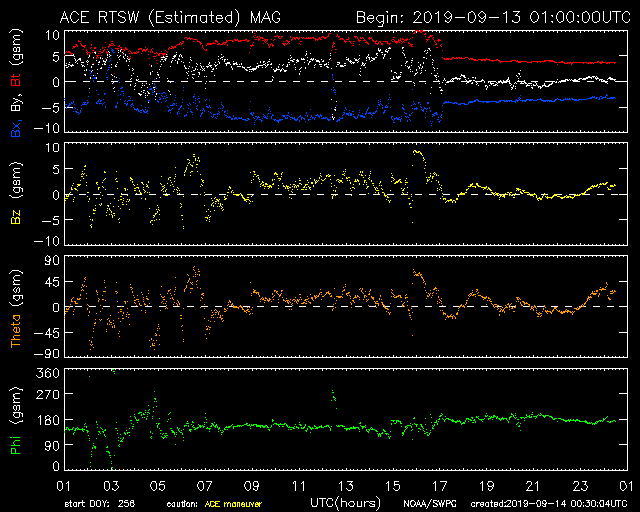Click the orange 'Theta (gsm)' axis label

point(16,309)
